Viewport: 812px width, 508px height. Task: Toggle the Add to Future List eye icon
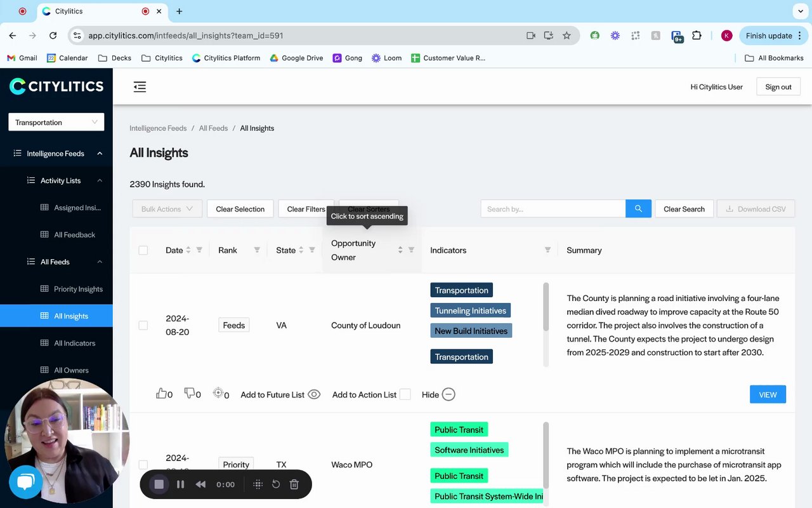pyautogui.click(x=314, y=394)
